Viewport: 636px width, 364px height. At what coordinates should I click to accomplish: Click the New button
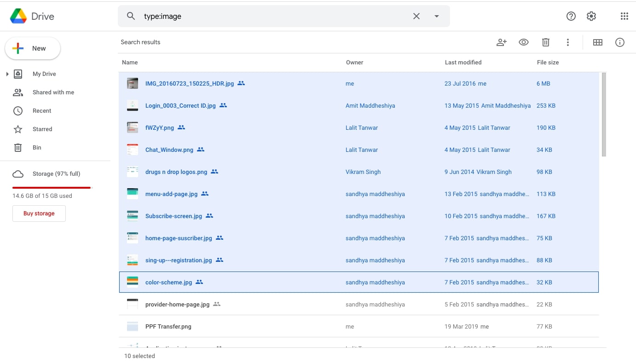point(33,48)
